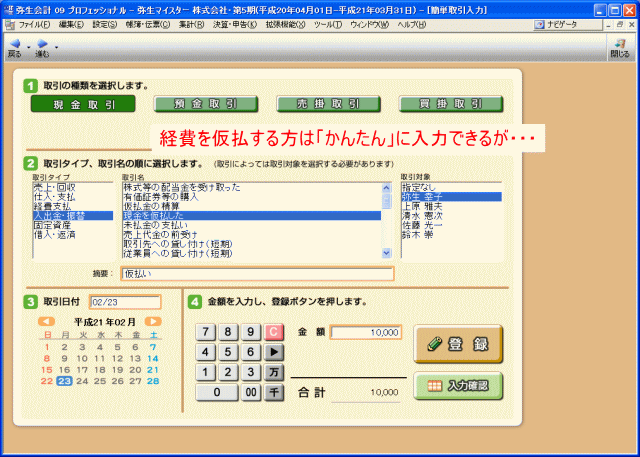Select 仕入・支払 in 取引タイプ list
The image size is (640, 457).
pyautogui.click(x=73, y=197)
